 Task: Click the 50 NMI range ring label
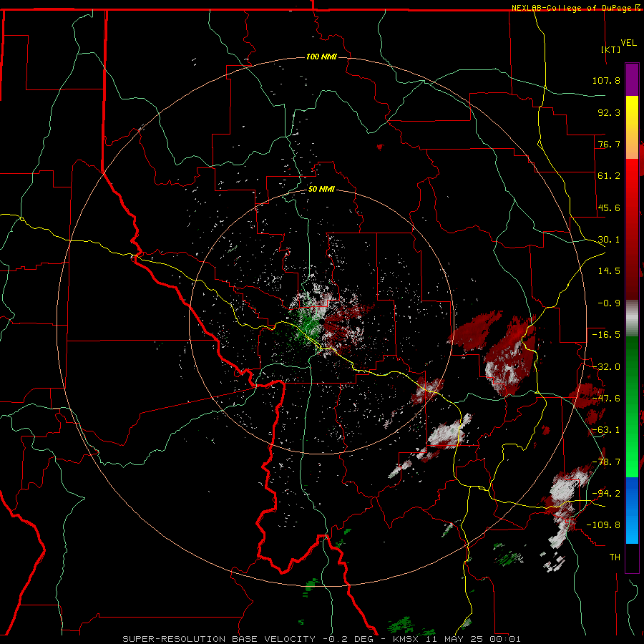point(321,189)
